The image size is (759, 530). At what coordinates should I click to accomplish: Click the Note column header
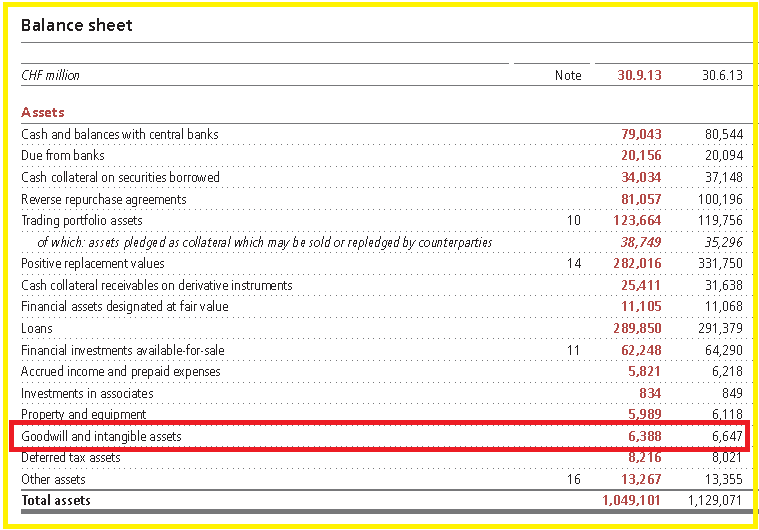click(568, 75)
